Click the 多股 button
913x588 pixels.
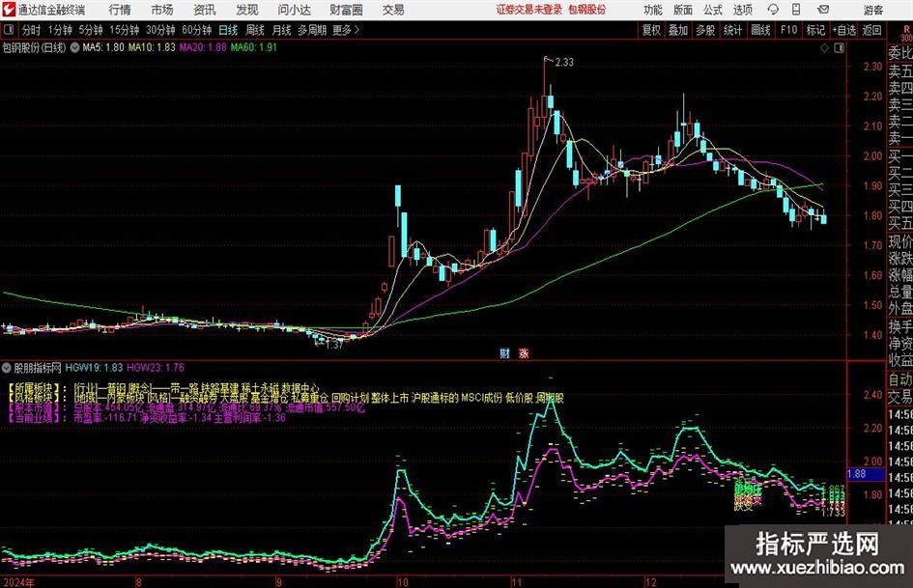click(x=705, y=30)
